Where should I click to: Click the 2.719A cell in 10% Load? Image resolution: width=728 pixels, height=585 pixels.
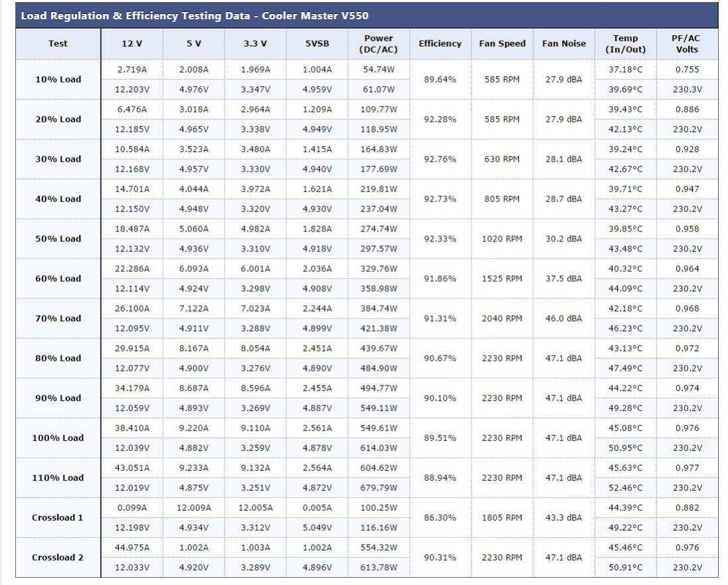click(132, 70)
